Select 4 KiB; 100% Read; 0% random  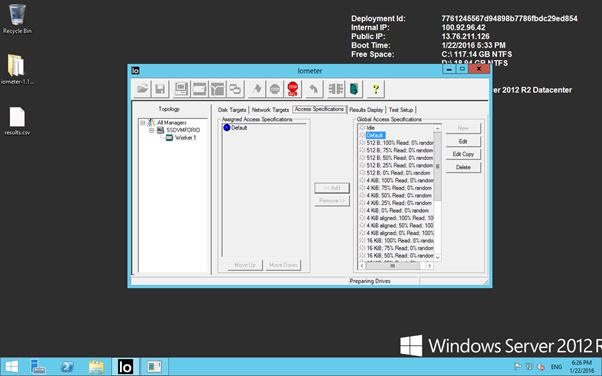(400, 181)
